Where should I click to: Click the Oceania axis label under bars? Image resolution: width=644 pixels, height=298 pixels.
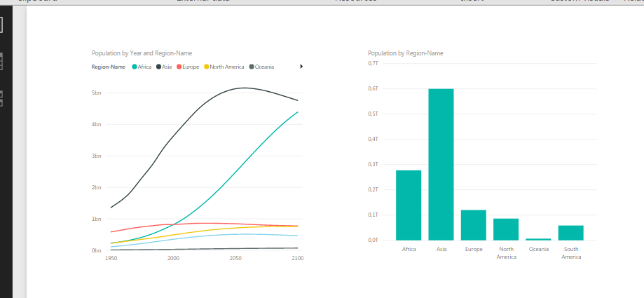(539, 249)
